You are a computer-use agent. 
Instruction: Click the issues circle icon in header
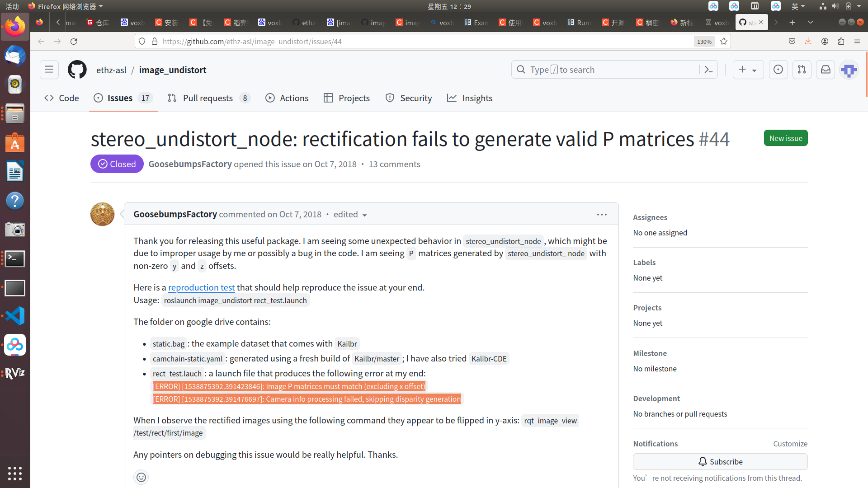click(x=778, y=70)
